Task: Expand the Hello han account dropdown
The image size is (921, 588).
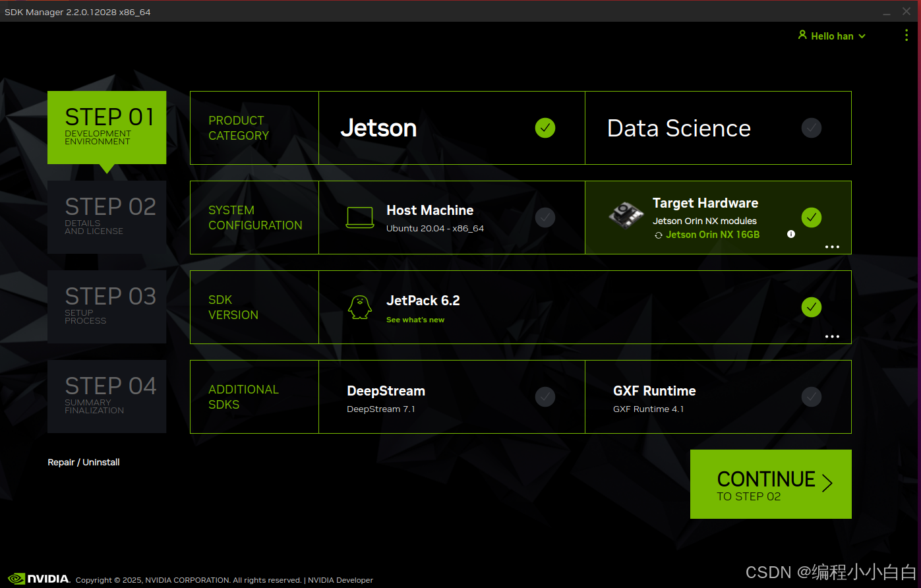Action: 832,36
